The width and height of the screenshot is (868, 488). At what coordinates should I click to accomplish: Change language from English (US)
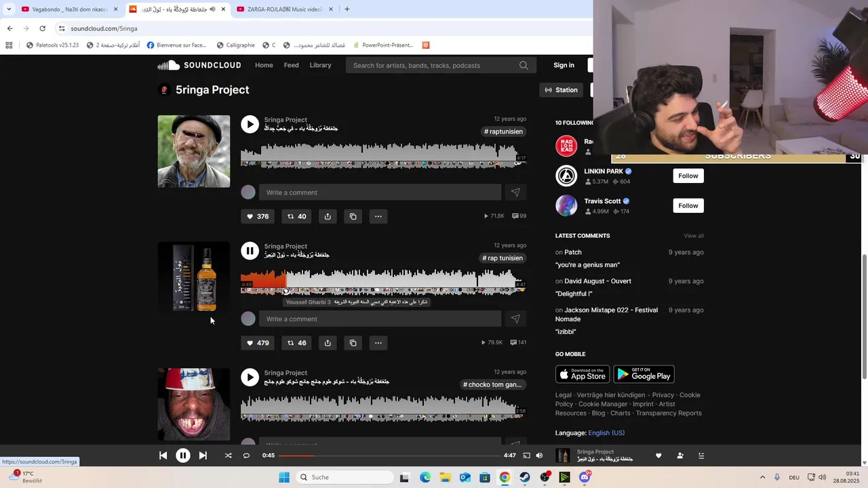click(x=606, y=433)
